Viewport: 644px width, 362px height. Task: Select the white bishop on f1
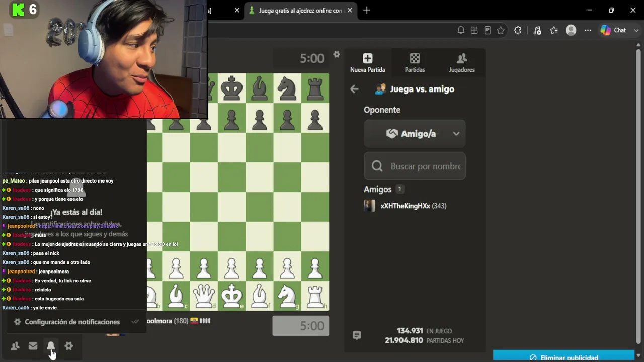point(260,296)
